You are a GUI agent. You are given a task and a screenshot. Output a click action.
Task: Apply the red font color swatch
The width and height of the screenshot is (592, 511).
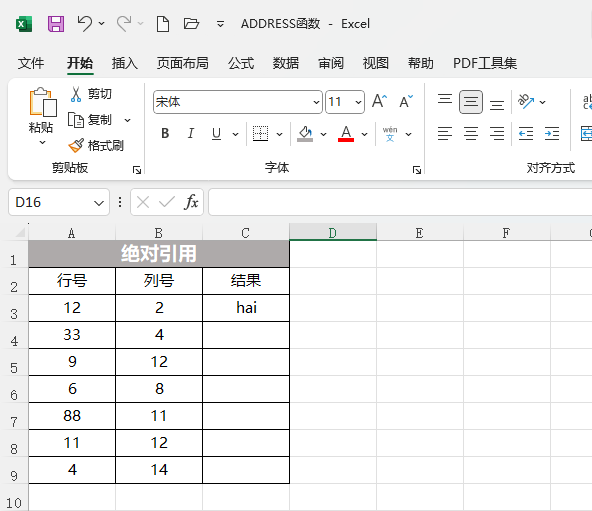346,134
